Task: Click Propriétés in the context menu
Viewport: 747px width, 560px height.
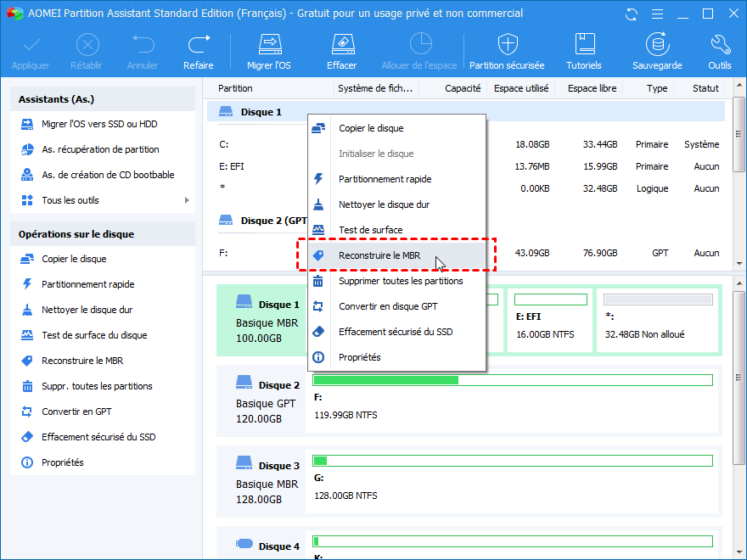Action: point(359,357)
